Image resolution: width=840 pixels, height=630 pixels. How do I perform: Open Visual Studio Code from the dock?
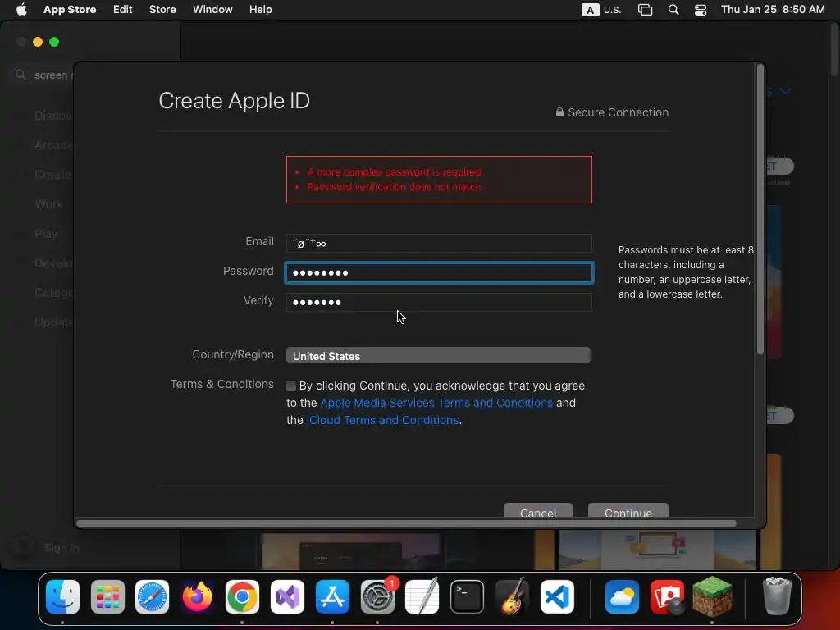[557, 596]
